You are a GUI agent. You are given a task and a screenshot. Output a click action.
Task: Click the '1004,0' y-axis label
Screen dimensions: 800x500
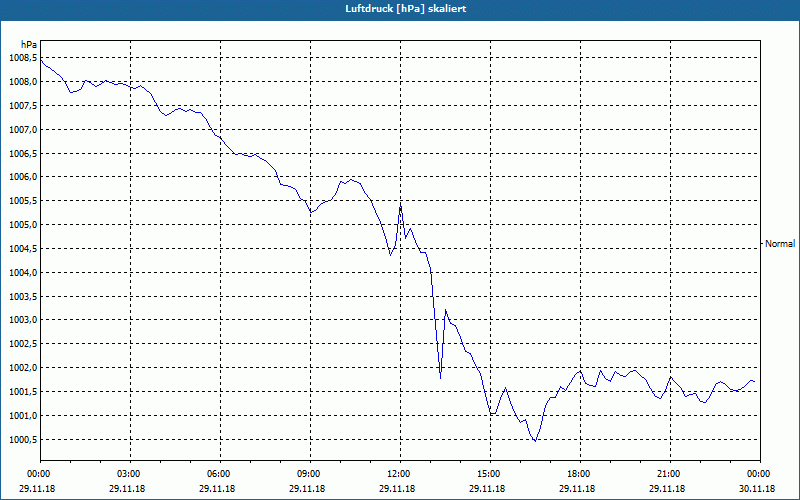coord(23,272)
